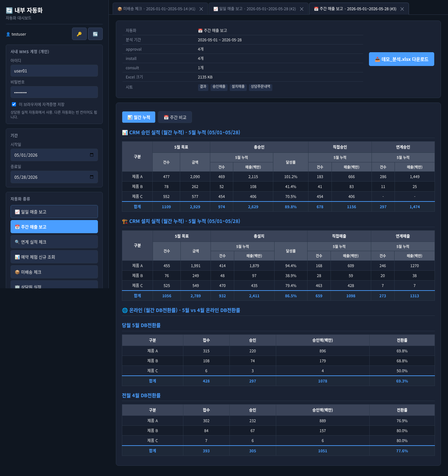Choose 예약 체험 신규 조회 automation

[x=54, y=257]
